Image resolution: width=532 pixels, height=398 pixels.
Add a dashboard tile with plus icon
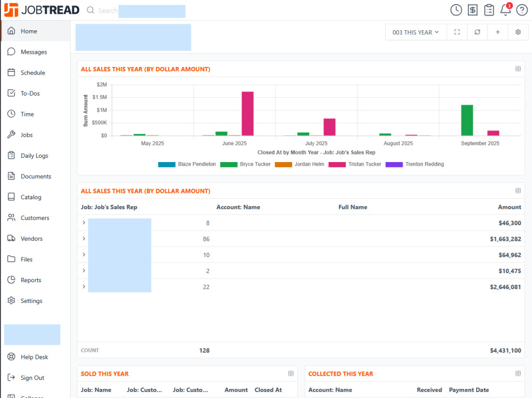click(x=498, y=32)
